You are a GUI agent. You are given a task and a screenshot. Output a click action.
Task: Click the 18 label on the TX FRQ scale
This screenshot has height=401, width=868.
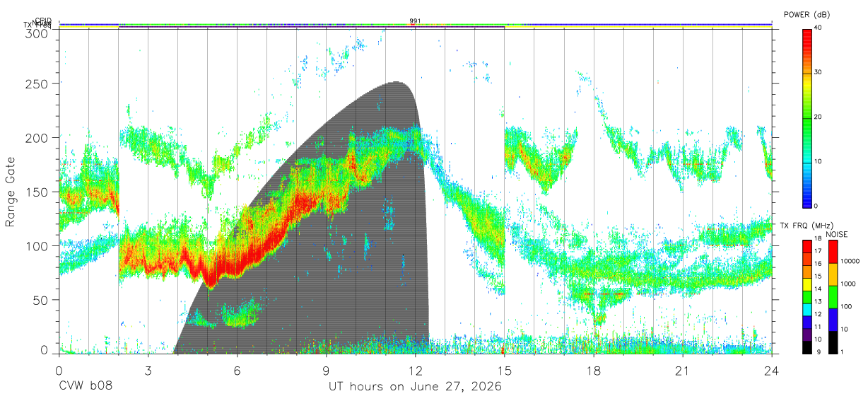(x=819, y=239)
